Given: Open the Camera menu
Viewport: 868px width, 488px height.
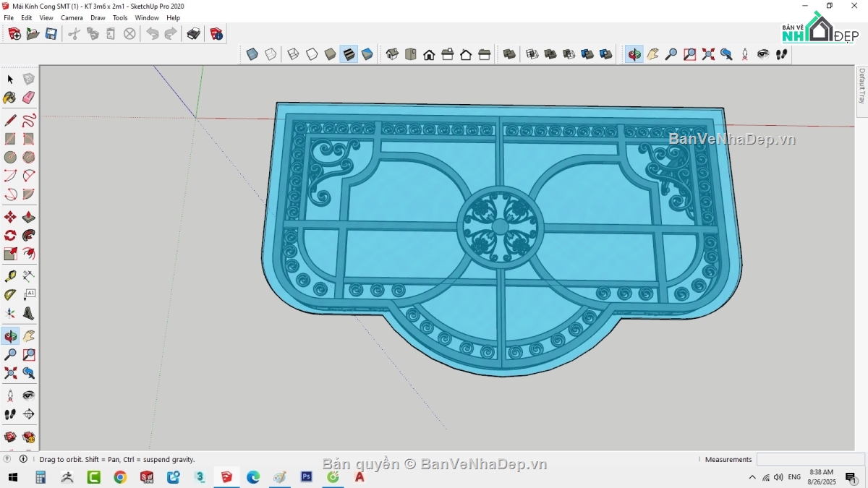Looking at the screenshot, I should (72, 18).
